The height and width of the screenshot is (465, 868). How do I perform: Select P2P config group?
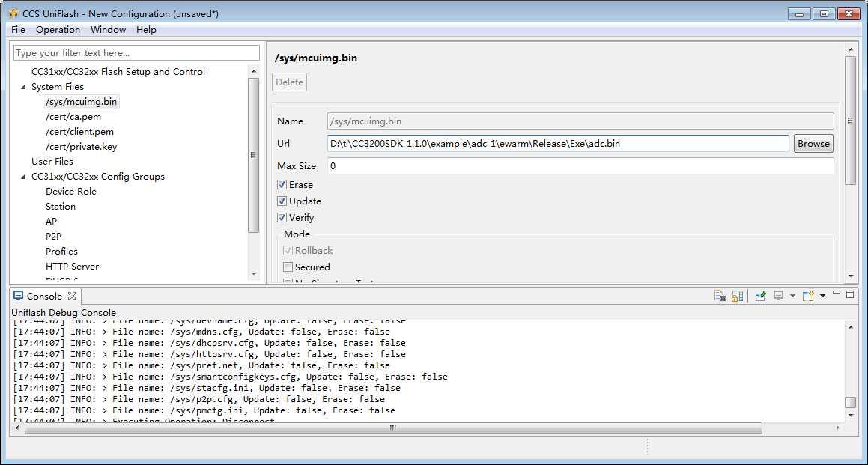tap(53, 237)
